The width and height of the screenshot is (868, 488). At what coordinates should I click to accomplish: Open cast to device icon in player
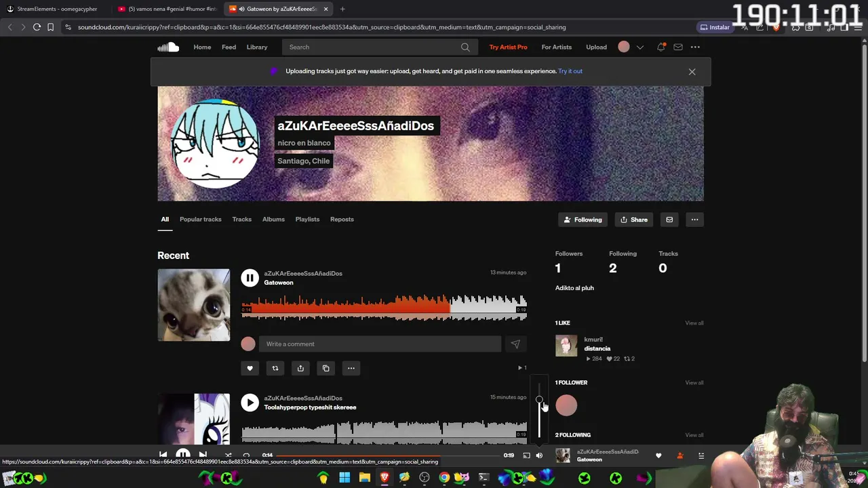click(526, 455)
